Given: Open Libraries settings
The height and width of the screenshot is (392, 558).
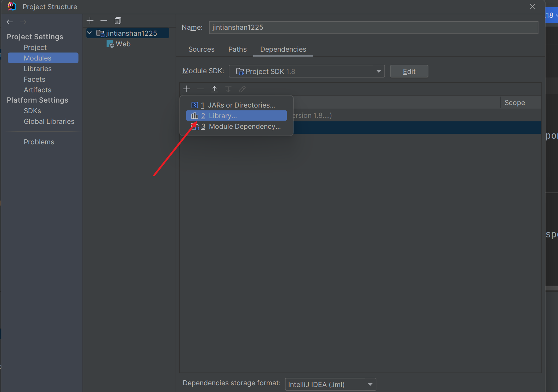Looking at the screenshot, I should coord(38,69).
